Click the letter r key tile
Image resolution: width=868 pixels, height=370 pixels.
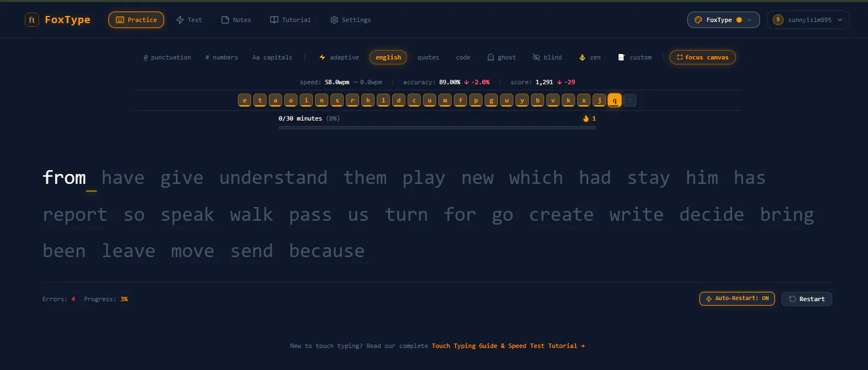352,100
